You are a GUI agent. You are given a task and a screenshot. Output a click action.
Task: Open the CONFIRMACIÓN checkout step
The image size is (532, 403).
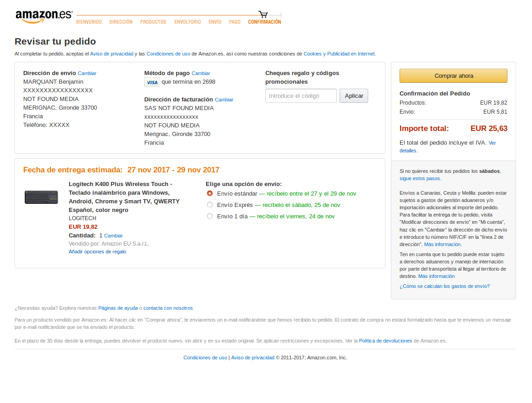pyautogui.click(x=264, y=22)
